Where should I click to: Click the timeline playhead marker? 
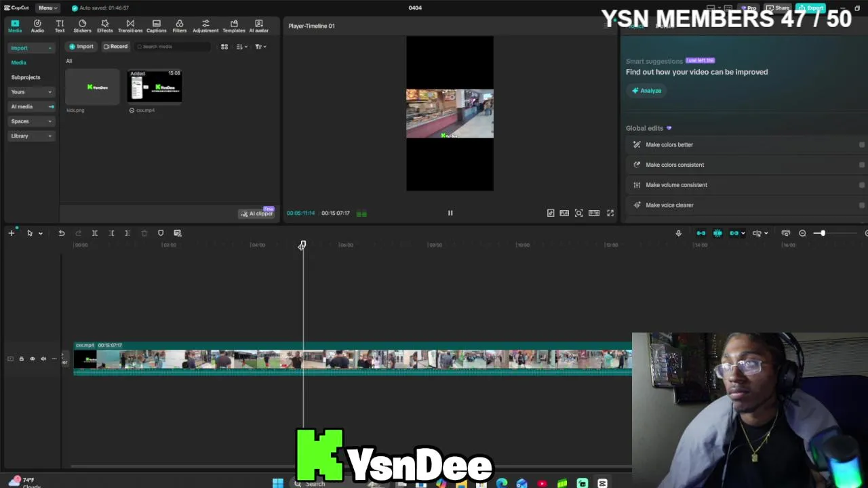click(x=302, y=245)
